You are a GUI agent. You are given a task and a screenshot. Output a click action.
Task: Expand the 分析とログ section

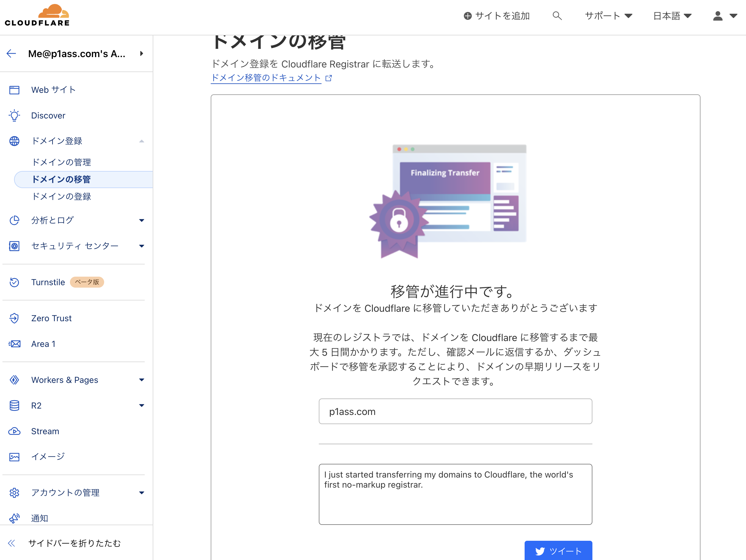[142, 220]
